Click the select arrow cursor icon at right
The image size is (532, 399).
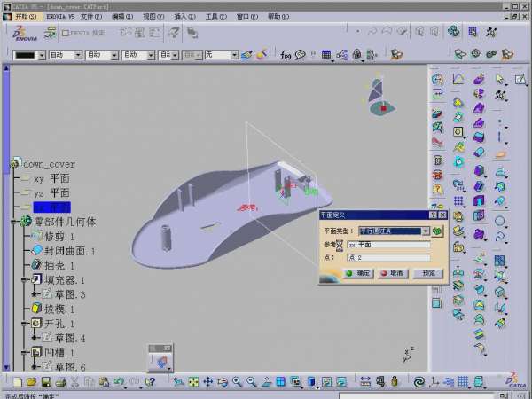tap(500, 79)
